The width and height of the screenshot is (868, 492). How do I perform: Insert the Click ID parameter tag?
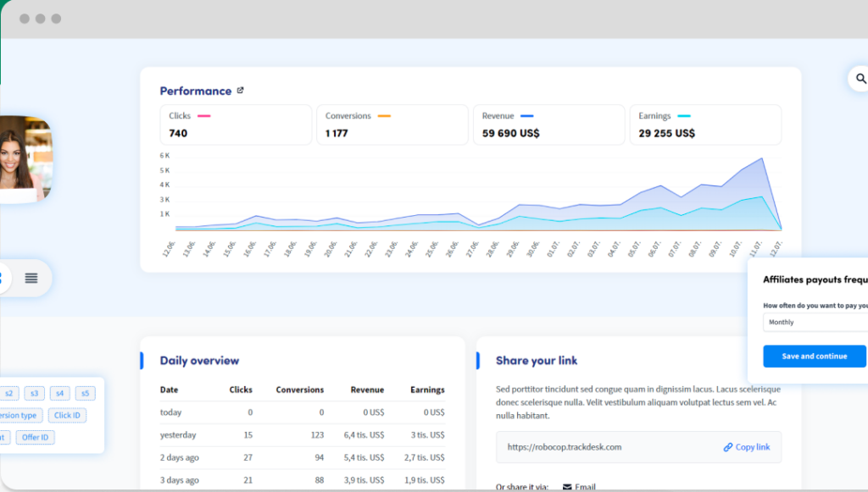point(67,415)
